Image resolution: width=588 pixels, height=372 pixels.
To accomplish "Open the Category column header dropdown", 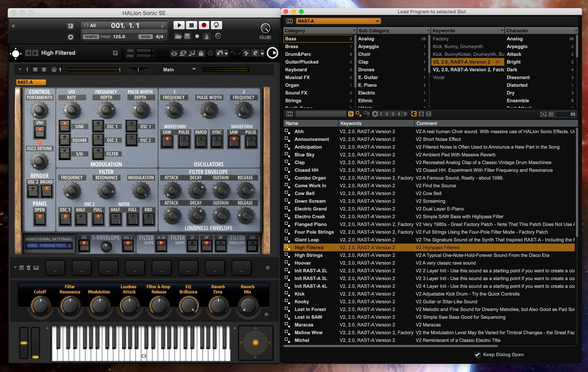I will click(354, 30).
